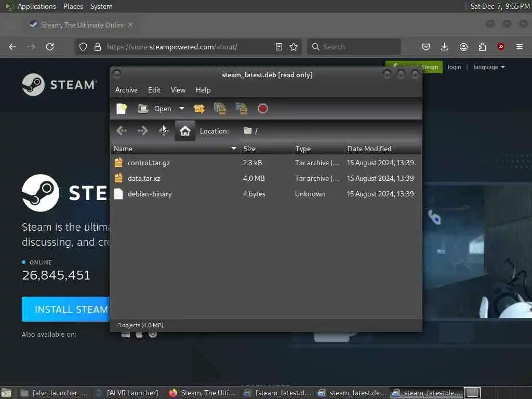Open the Firefox hamburger menu
Screen dimensions: 532x399
[520, 47]
